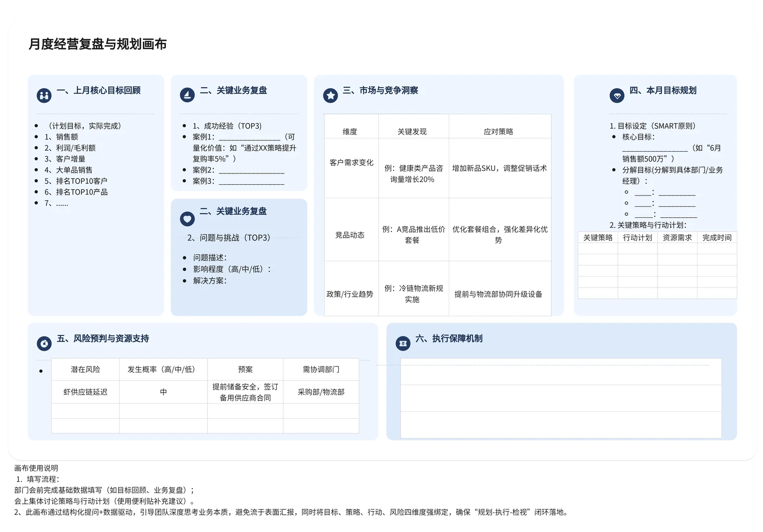The image size is (763, 532).
Task: Select the heart badge icon for 本月目标规划
Action: click(x=617, y=95)
